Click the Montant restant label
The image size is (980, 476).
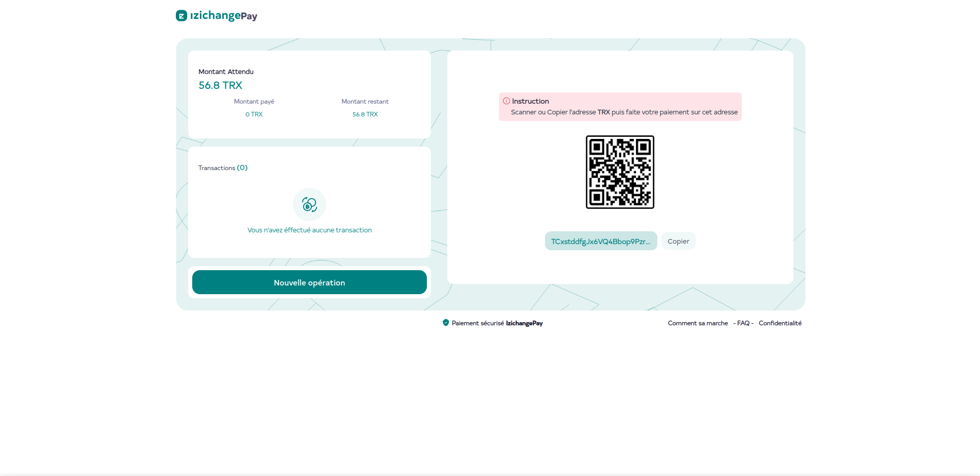click(x=365, y=102)
